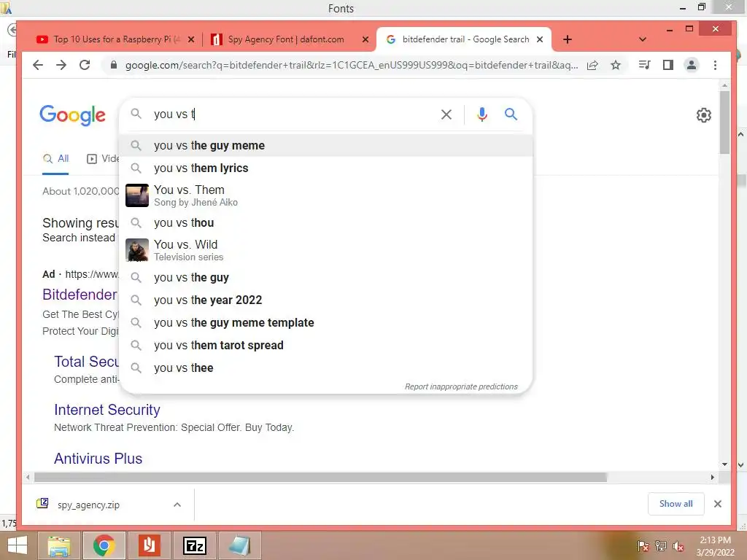Open the notepad app on the taskbar
Screen dimensions: 747x560
coord(239,545)
